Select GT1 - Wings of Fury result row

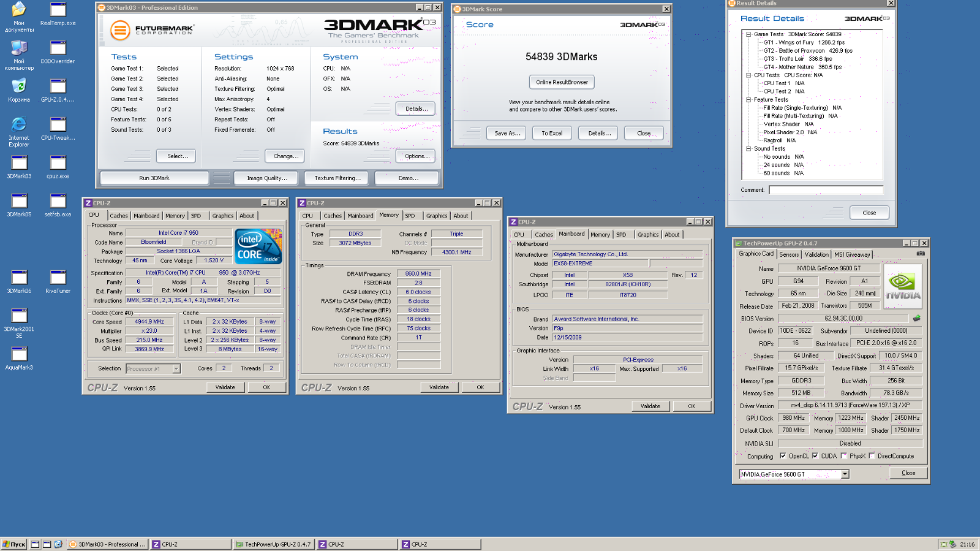pyautogui.click(x=804, y=42)
